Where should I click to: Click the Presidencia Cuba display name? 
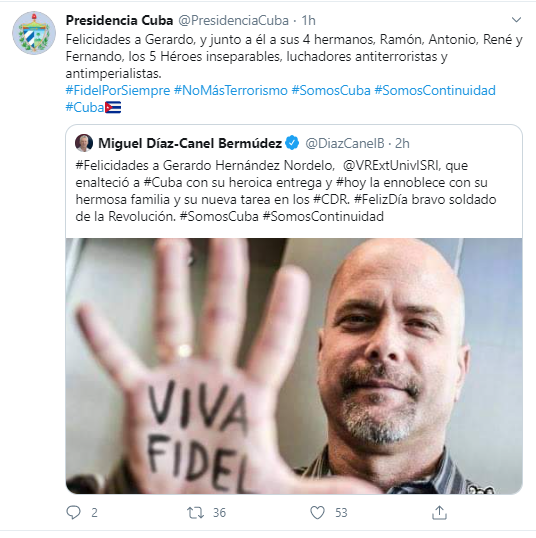click(119, 20)
